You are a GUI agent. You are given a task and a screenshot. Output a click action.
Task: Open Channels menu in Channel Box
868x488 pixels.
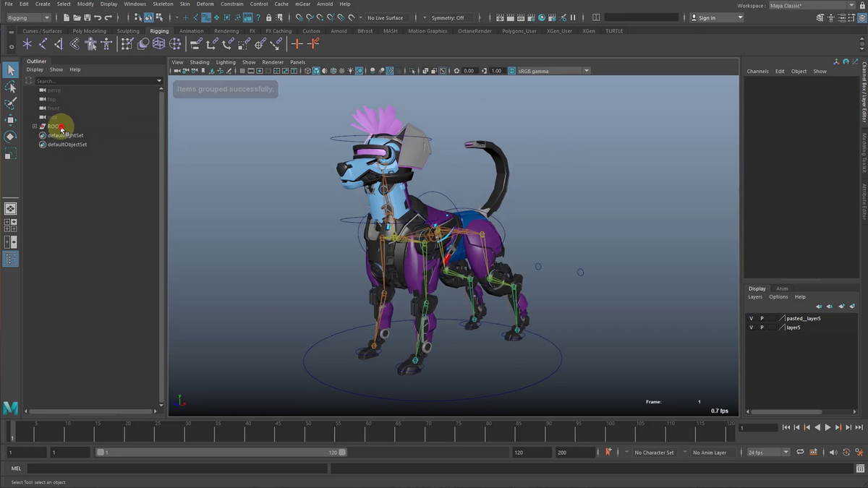click(757, 72)
